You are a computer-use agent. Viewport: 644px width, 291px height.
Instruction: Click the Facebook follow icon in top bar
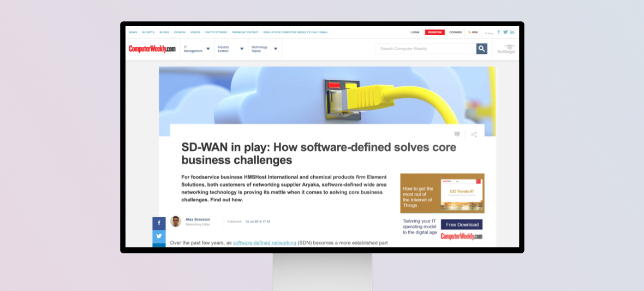(x=499, y=32)
